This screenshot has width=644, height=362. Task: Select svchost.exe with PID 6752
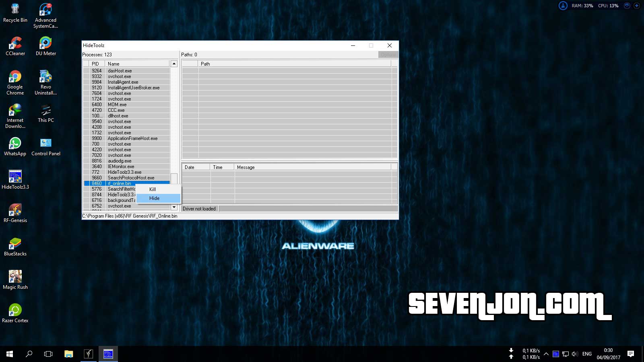pyautogui.click(x=127, y=206)
